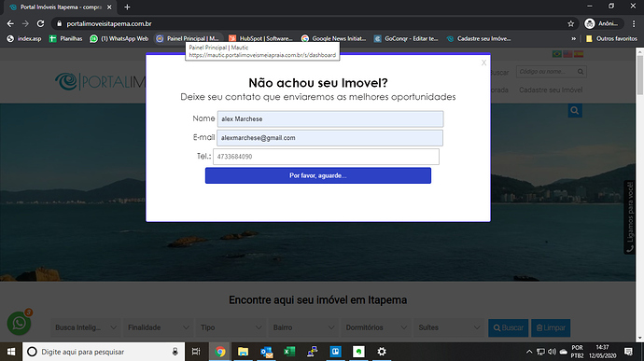Viewport: 644px width, 361px height.
Task: Click the green WhatsApp chat bubble
Action: point(19,323)
